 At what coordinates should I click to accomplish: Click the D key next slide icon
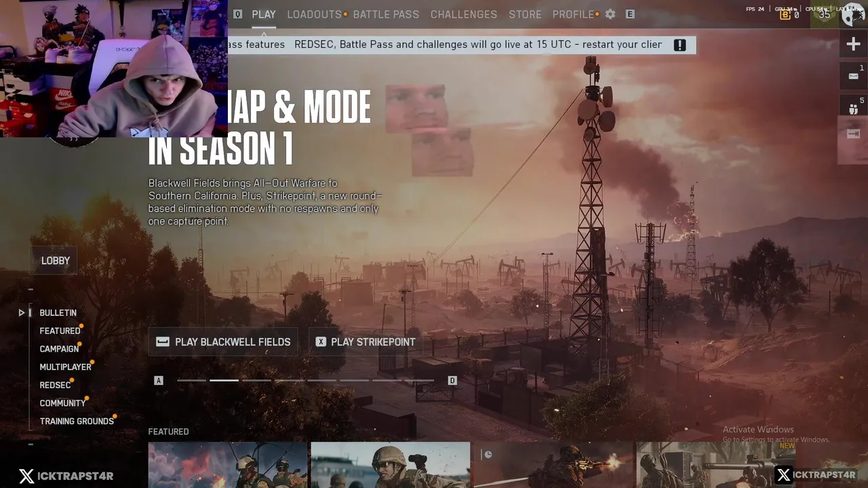pos(452,381)
